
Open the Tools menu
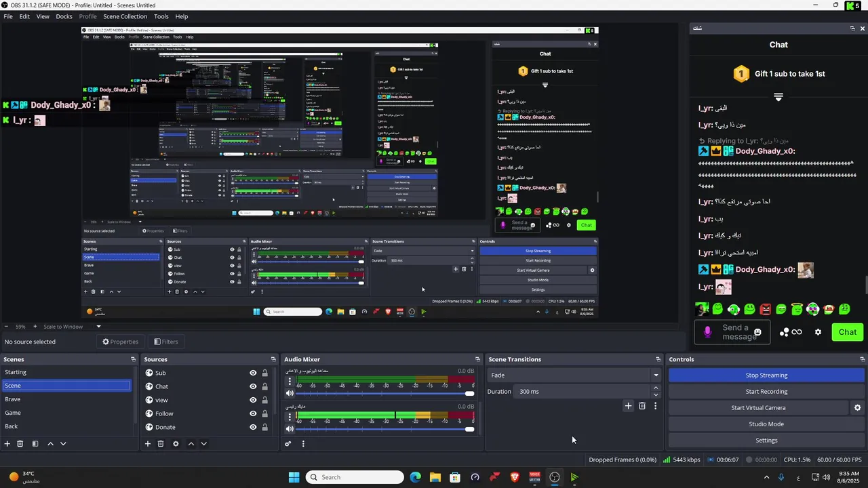click(x=161, y=16)
